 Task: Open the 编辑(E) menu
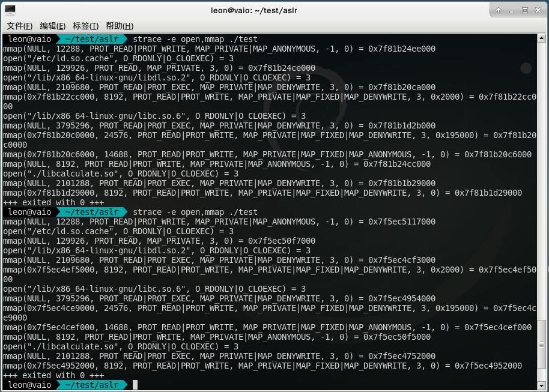[x=52, y=26]
